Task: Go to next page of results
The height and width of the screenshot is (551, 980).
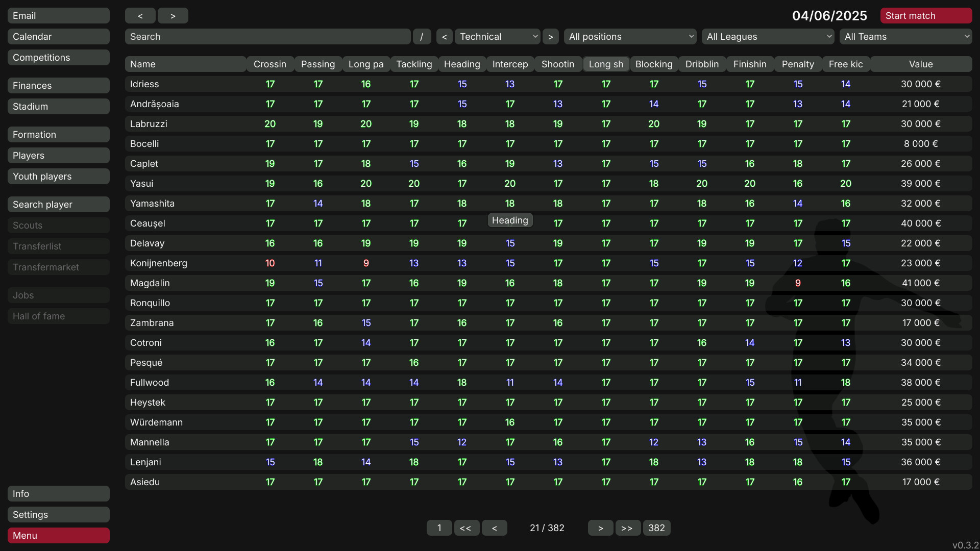Action: click(600, 528)
